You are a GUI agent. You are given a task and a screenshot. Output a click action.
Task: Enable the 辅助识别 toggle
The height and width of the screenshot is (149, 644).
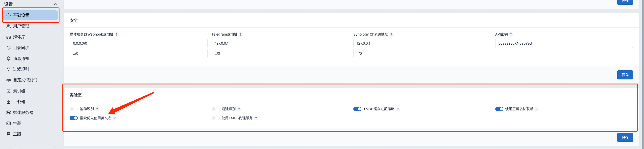click(x=74, y=109)
